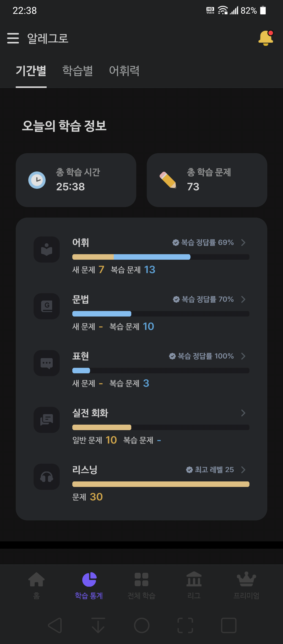The height and width of the screenshot is (644, 283).
Task: Expand the 리스닝 row chevron
Action: coord(243,470)
